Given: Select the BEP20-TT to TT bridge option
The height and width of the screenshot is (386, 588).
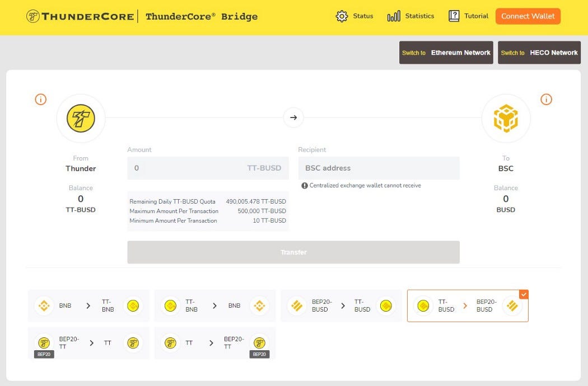Looking at the screenshot, I should [x=88, y=343].
